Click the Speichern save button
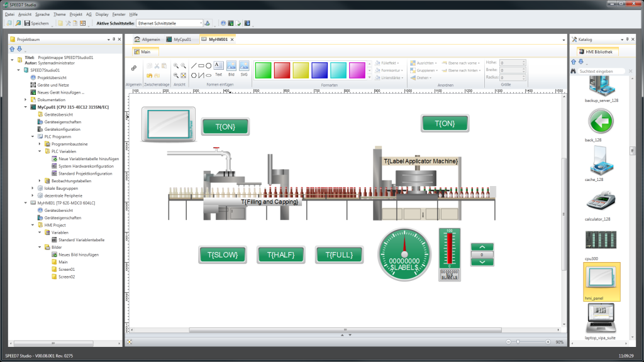This screenshot has width=644, height=362. 36,23
